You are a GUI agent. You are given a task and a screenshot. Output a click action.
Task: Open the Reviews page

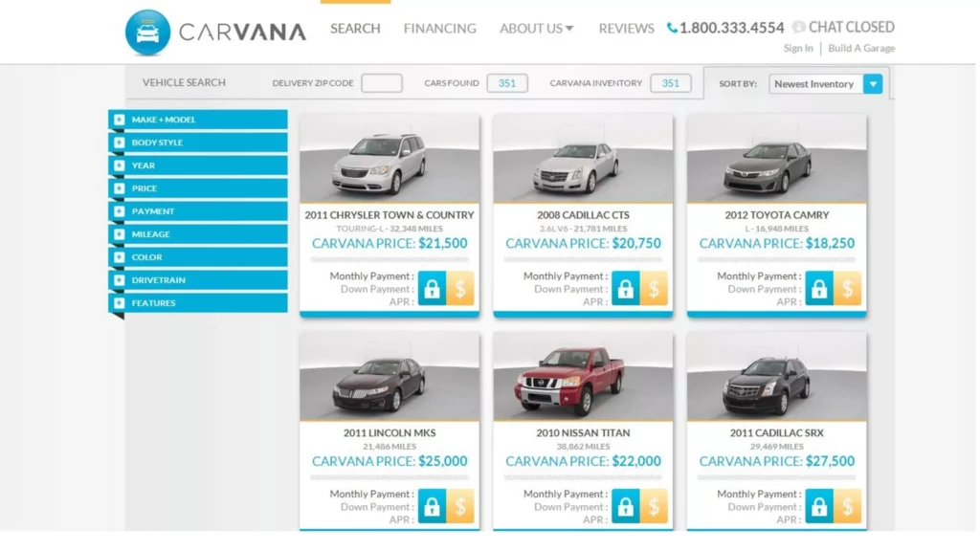point(626,28)
